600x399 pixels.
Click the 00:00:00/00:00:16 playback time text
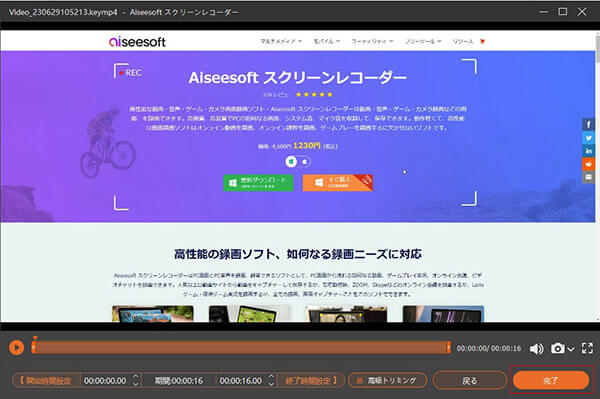coord(489,349)
